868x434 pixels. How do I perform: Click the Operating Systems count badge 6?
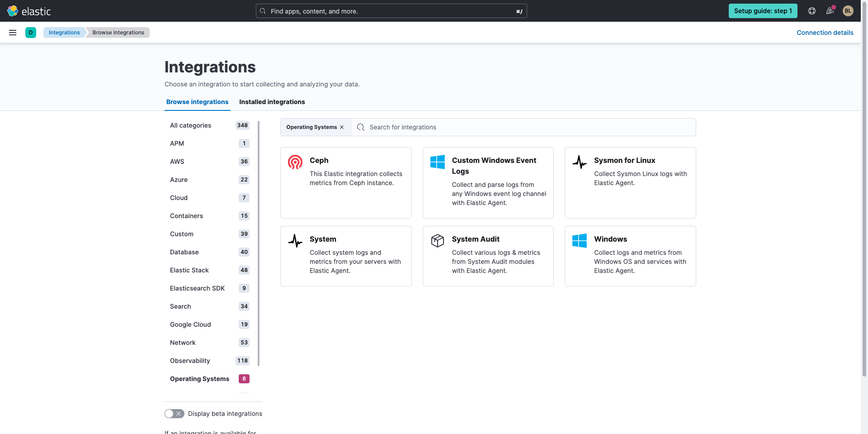click(x=244, y=379)
